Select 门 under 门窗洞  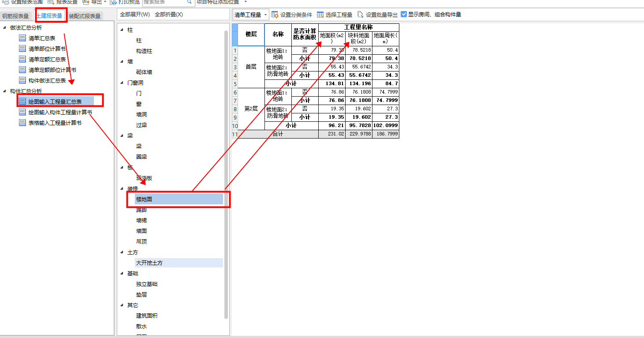(139, 94)
